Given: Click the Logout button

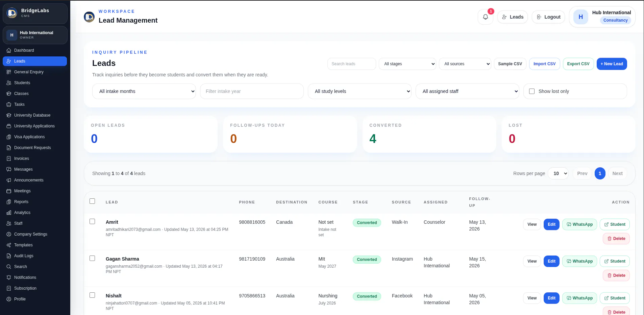Looking at the screenshot, I should tap(548, 17).
